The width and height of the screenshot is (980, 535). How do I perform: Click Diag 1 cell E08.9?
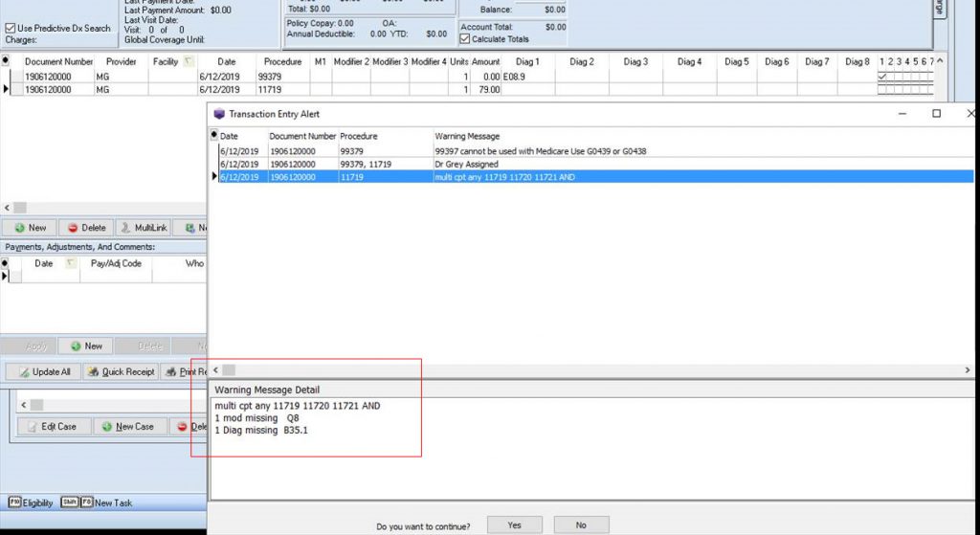click(527, 77)
